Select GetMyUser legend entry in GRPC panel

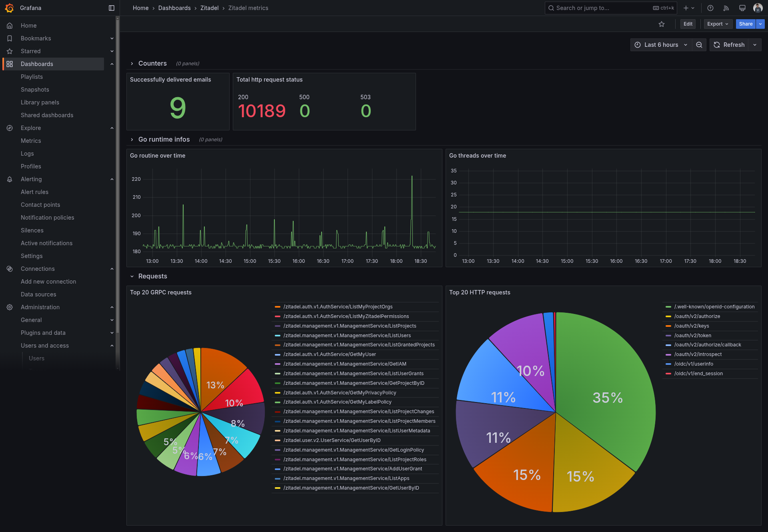(330, 354)
